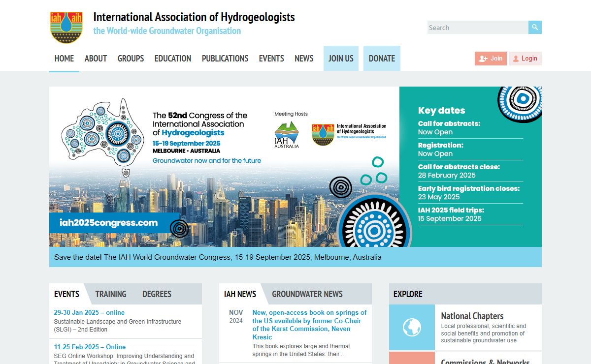Viewport: 591px width, 364px height.
Task: Click the International Association of Hydrogeologists title
Action: click(194, 17)
